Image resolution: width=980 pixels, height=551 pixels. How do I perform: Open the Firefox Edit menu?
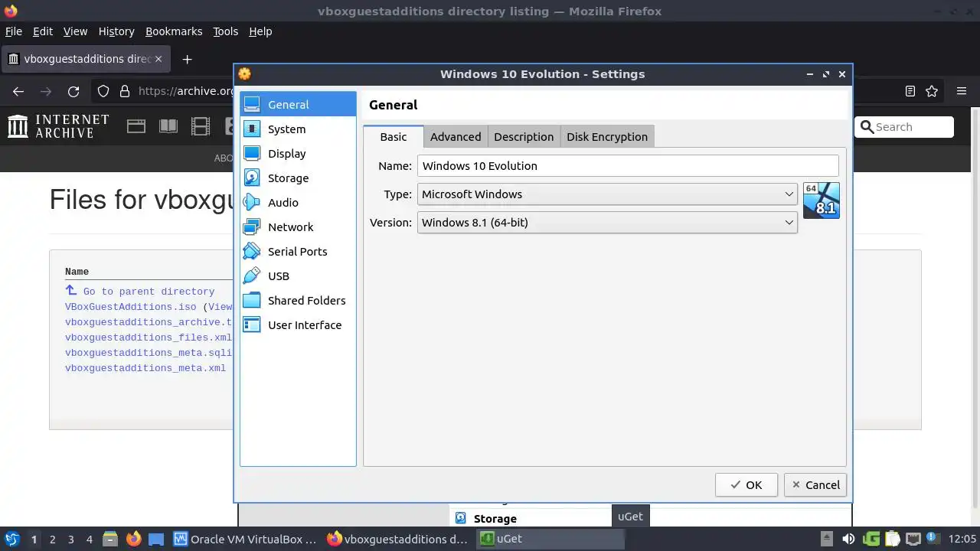43,31
